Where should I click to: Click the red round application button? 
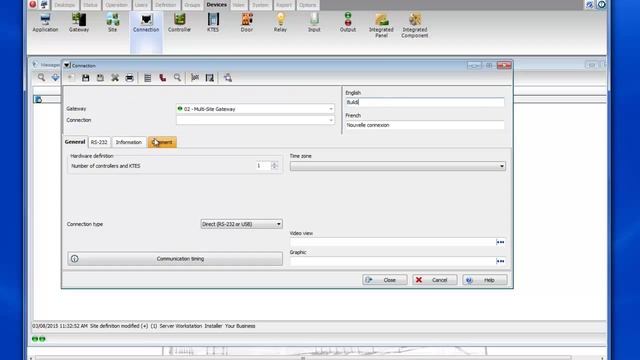click(x=33, y=4)
